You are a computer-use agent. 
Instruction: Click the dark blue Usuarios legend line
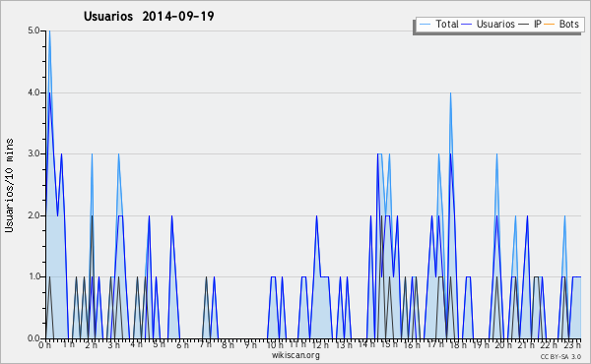(x=467, y=24)
